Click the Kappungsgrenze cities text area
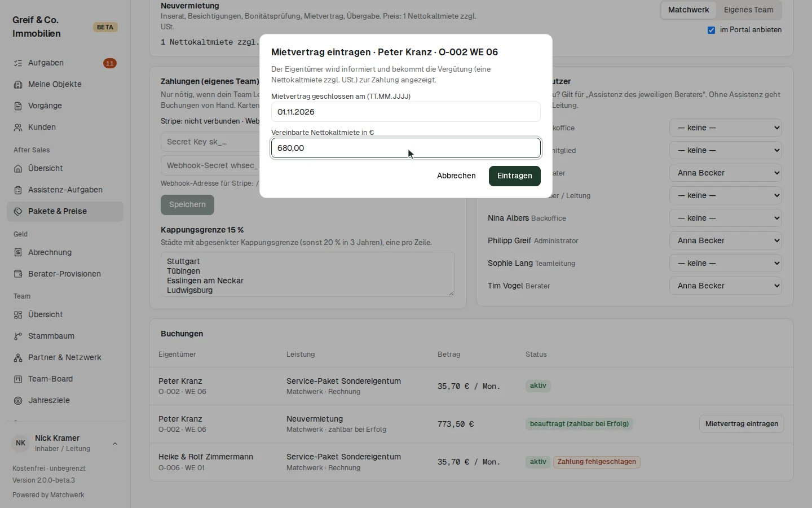This screenshot has height=508, width=812. click(308, 274)
